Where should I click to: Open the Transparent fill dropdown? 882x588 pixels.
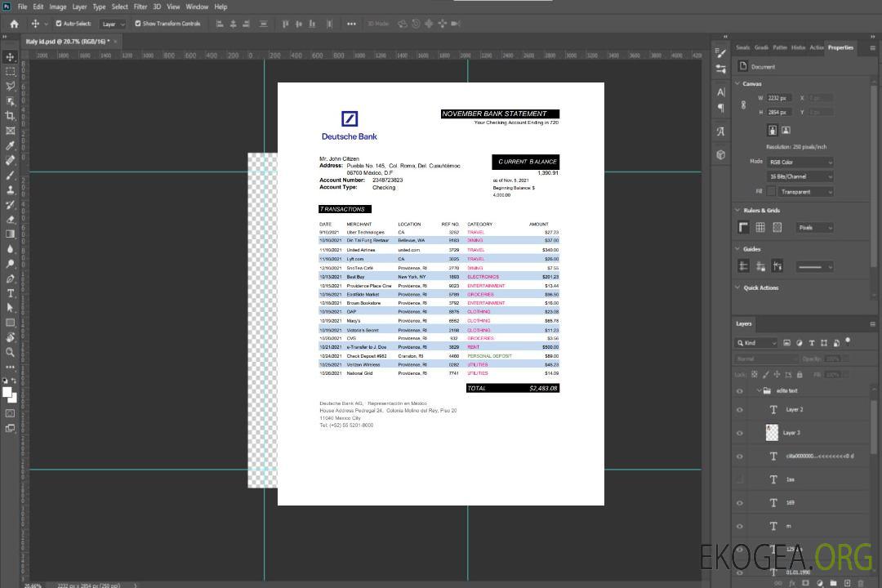pos(806,192)
